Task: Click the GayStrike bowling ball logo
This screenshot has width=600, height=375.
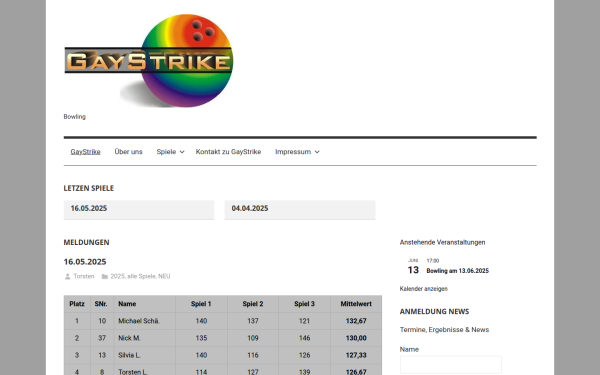Action: coord(148,60)
